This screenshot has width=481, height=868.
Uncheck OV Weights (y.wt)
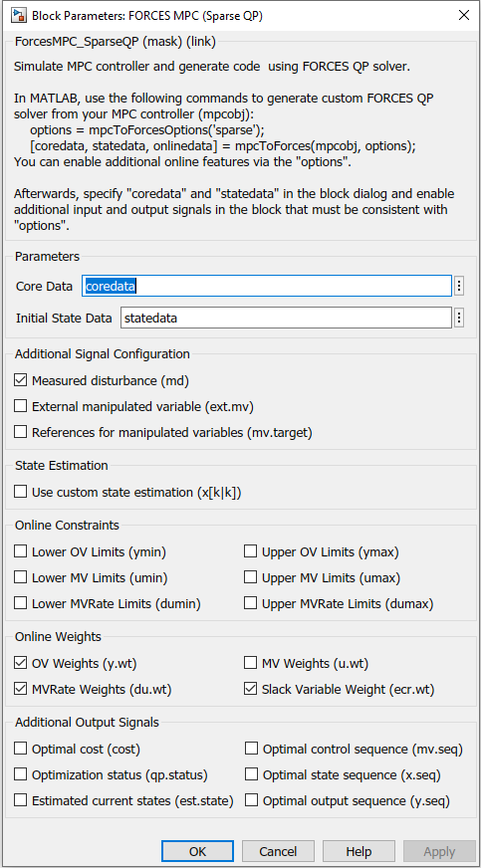(x=21, y=663)
